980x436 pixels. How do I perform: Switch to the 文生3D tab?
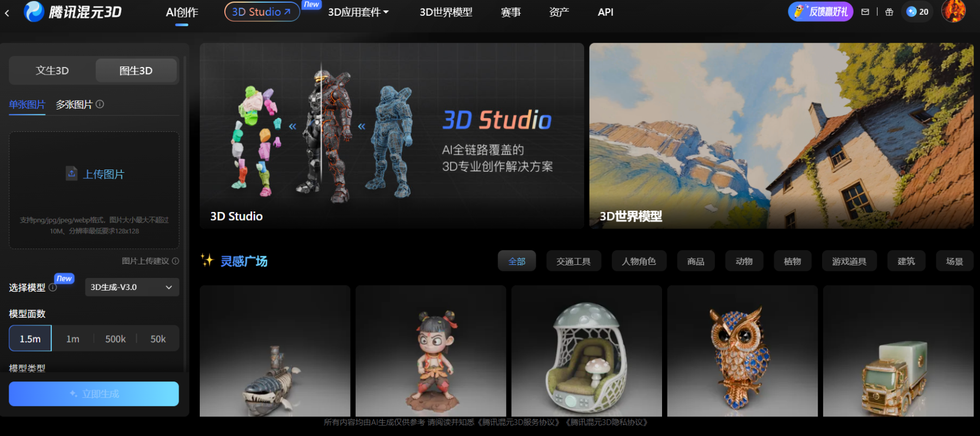pos(52,71)
